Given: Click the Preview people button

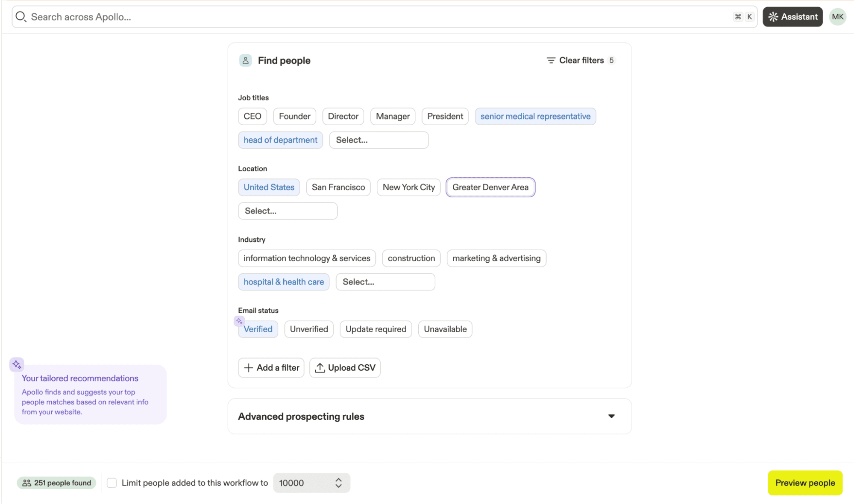Looking at the screenshot, I should (804, 483).
